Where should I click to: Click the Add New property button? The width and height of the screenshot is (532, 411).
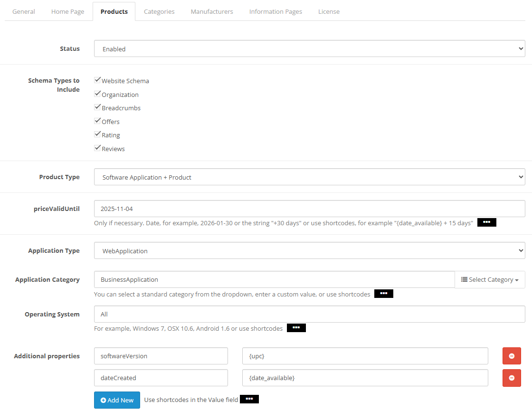tap(117, 400)
